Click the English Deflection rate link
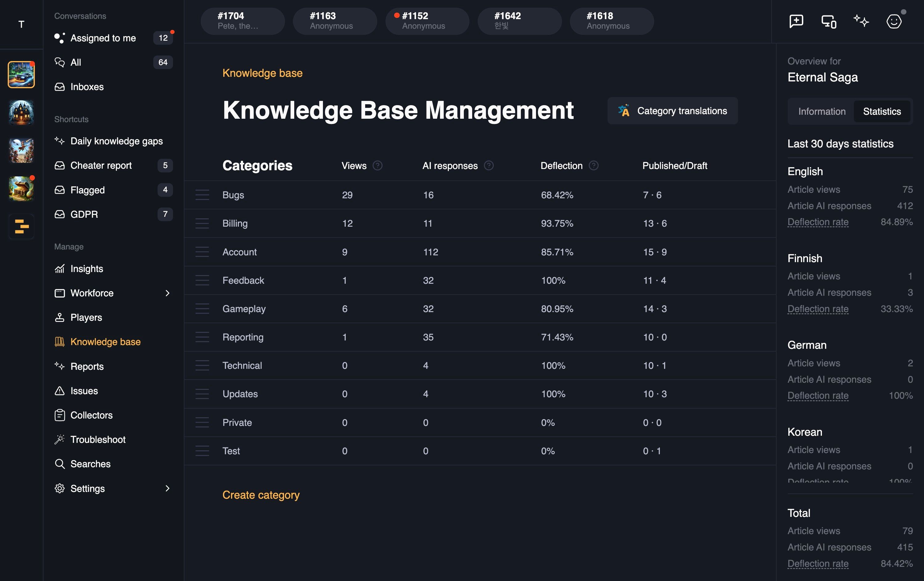The width and height of the screenshot is (924, 581). (x=818, y=222)
